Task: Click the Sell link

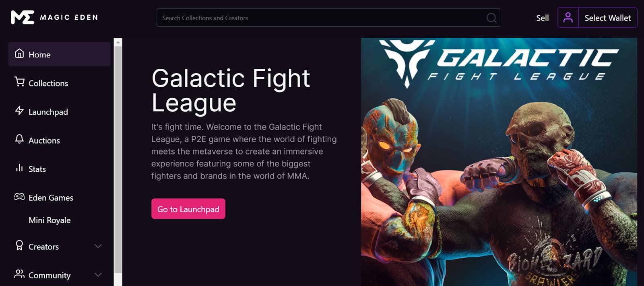Action: pyautogui.click(x=542, y=18)
